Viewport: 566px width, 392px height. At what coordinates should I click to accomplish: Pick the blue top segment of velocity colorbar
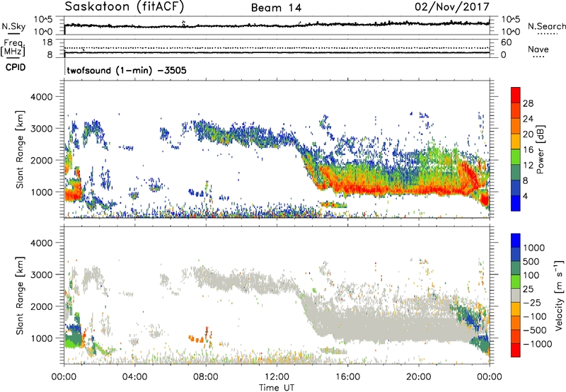tap(516, 241)
